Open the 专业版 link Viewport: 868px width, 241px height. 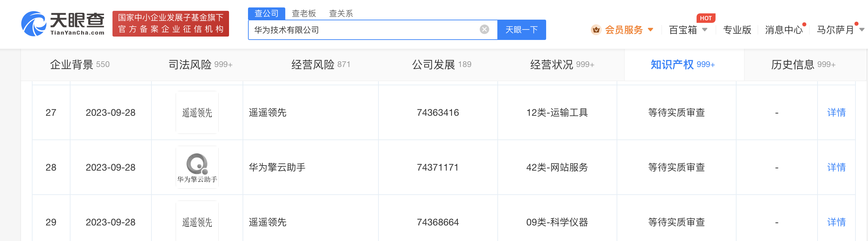tap(737, 30)
